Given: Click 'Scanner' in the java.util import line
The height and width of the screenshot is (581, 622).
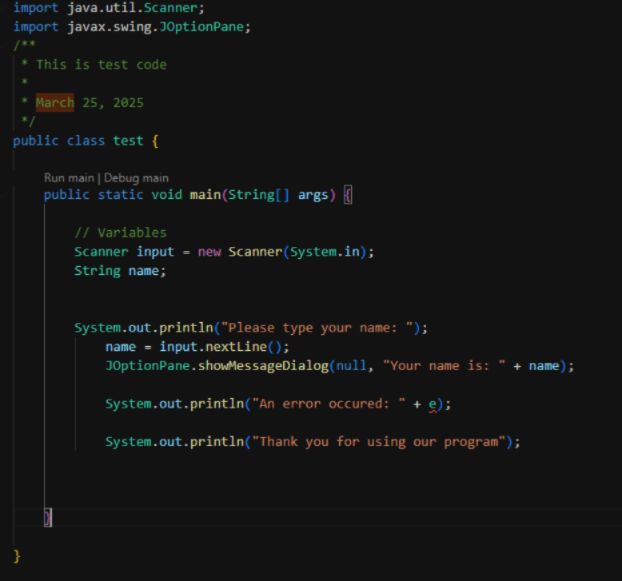Looking at the screenshot, I should click(x=170, y=8).
